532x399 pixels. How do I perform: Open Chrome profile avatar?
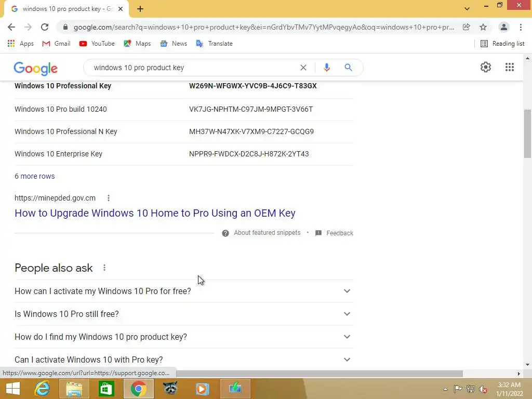point(504,27)
